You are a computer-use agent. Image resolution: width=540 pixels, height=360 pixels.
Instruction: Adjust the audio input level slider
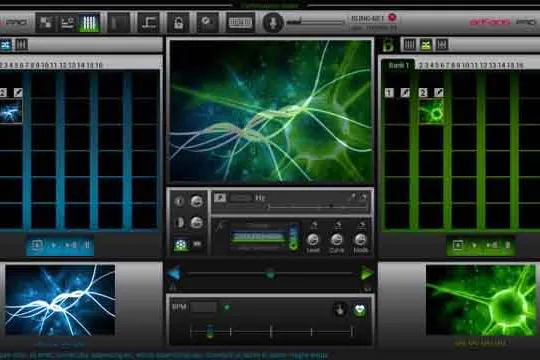point(315,23)
